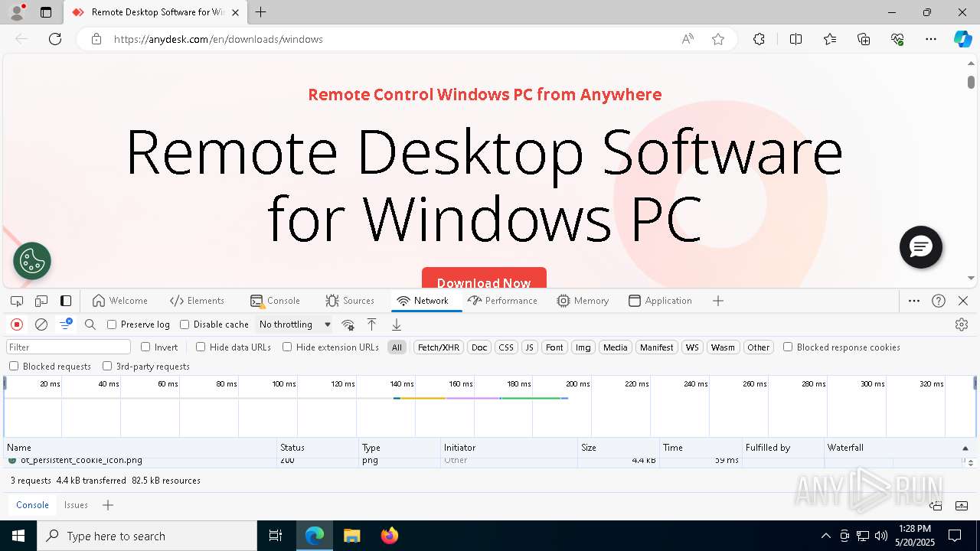Open network Search magnifier icon
The image size is (980, 551).
pos(90,324)
